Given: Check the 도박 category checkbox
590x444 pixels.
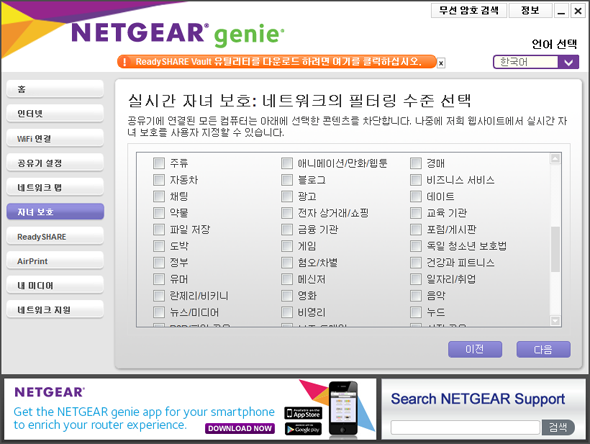Looking at the screenshot, I should click(159, 246).
